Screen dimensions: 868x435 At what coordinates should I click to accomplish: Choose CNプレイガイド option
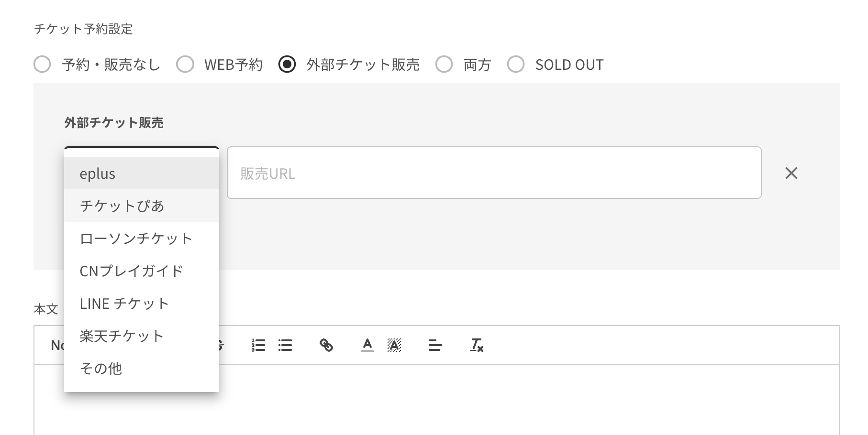click(x=142, y=271)
